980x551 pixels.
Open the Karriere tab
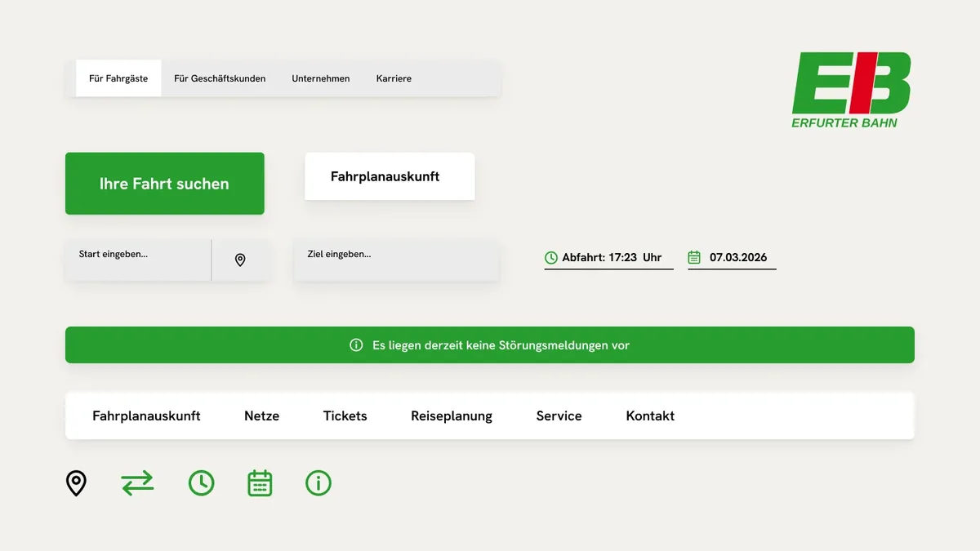coord(394,78)
